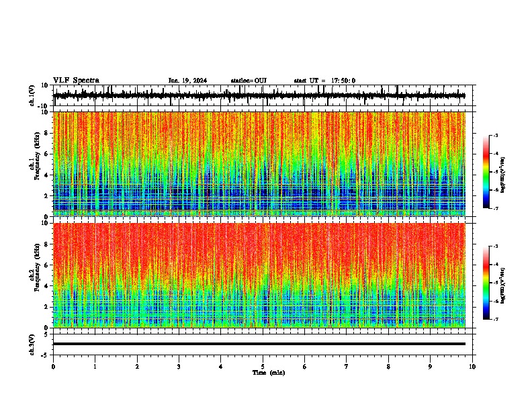Click the "VLF Spectra" plot title
532x411 pixels.
pos(76,81)
